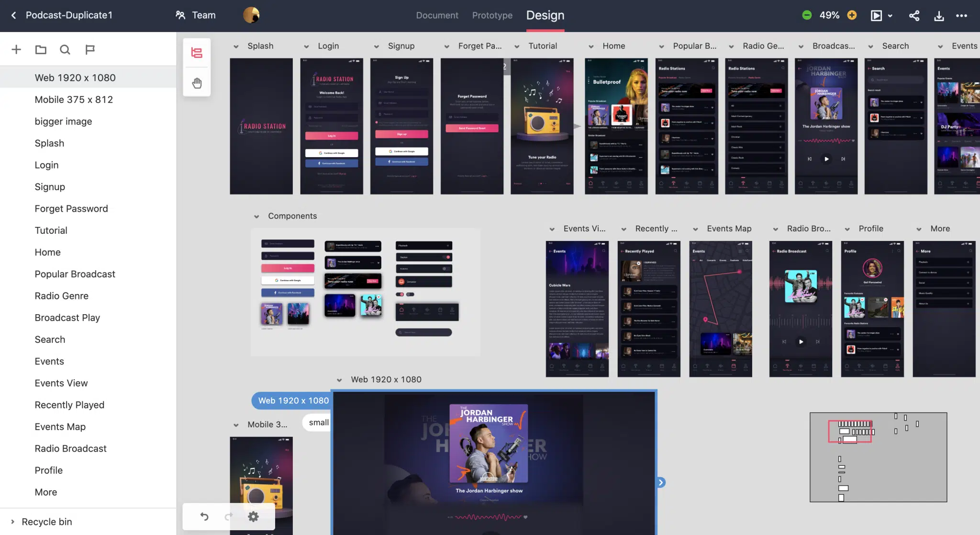980x535 pixels.
Task: Click the add page plus icon
Action: pos(16,49)
